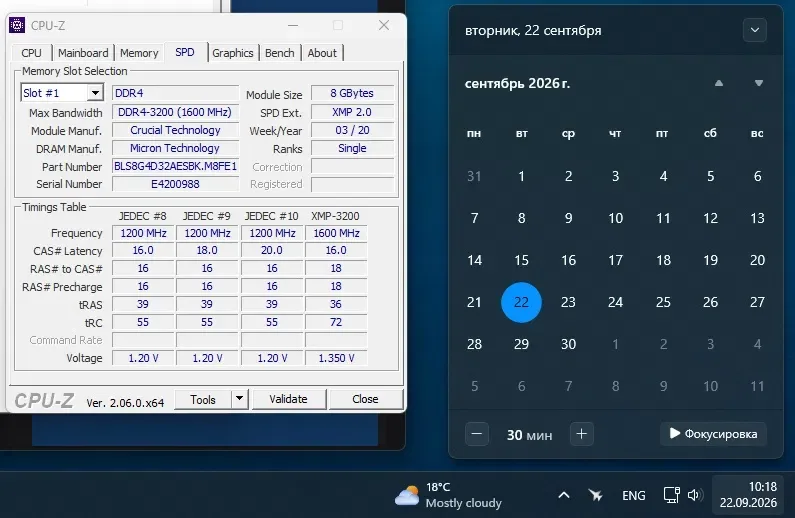Go to next month arrow in calendar
The image size is (795, 518).
tap(758, 83)
